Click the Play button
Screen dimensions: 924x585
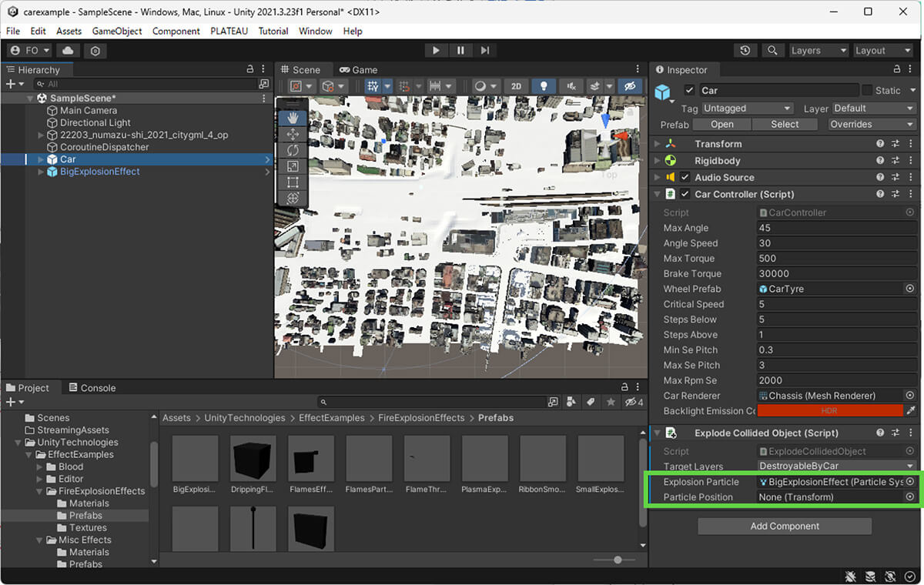click(x=436, y=50)
